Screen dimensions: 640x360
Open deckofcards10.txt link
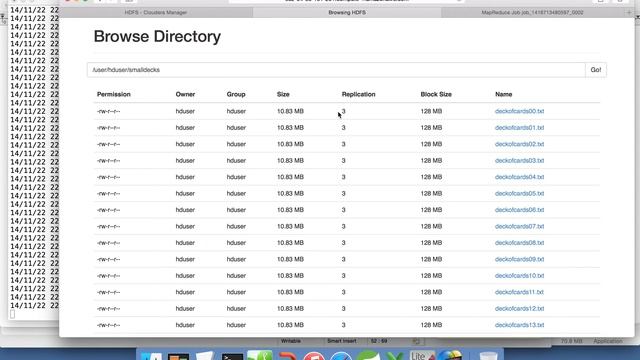519,276
